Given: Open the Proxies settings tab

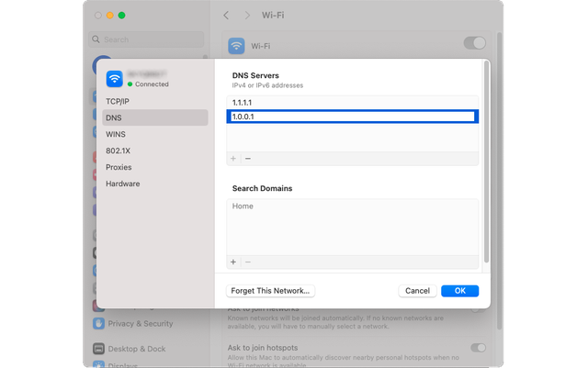Looking at the screenshot, I should pos(119,167).
